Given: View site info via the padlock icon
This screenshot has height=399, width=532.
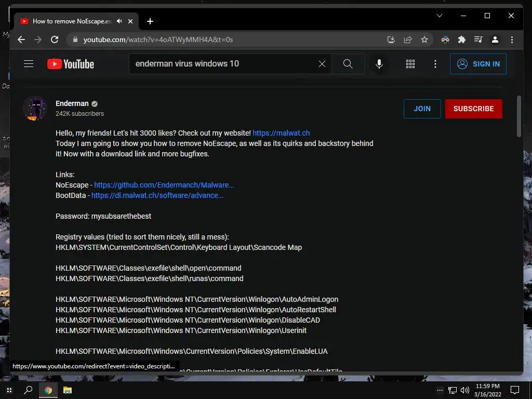Looking at the screenshot, I should (x=75, y=39).
